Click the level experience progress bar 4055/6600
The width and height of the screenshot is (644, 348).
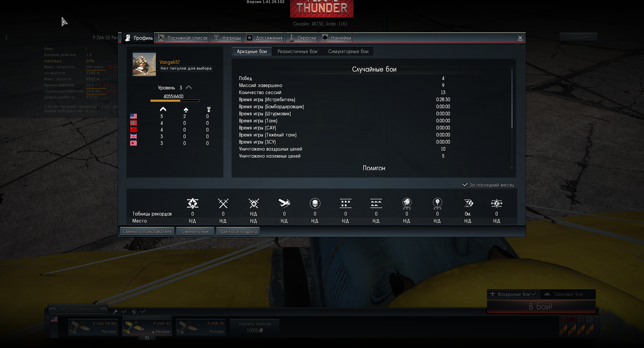pos(175,101)
